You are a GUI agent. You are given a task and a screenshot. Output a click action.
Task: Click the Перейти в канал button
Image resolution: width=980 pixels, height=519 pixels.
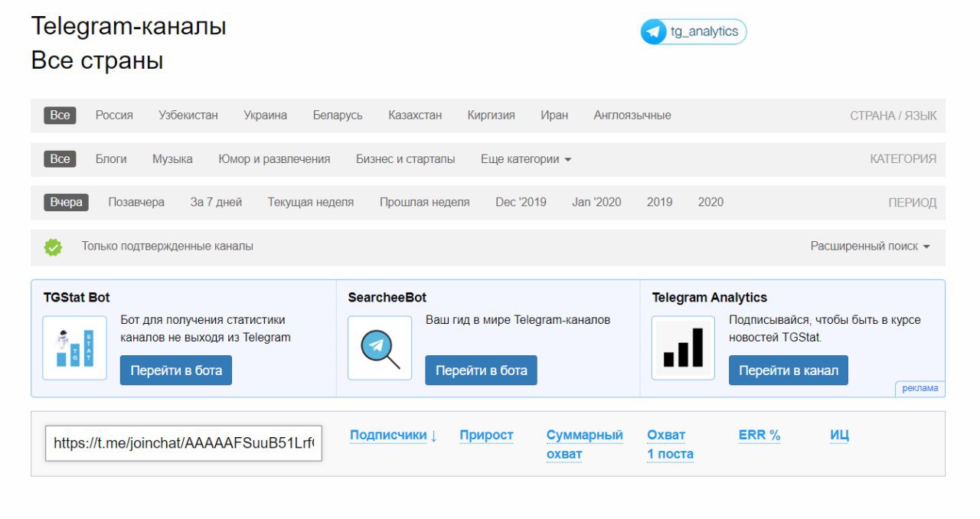(x=789, y=370)
